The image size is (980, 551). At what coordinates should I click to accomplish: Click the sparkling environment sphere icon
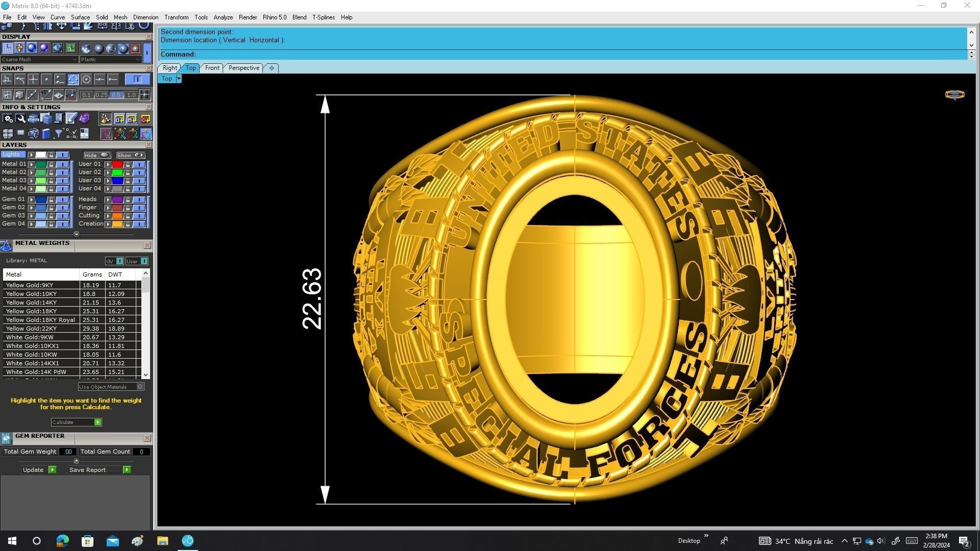[86, 48]
